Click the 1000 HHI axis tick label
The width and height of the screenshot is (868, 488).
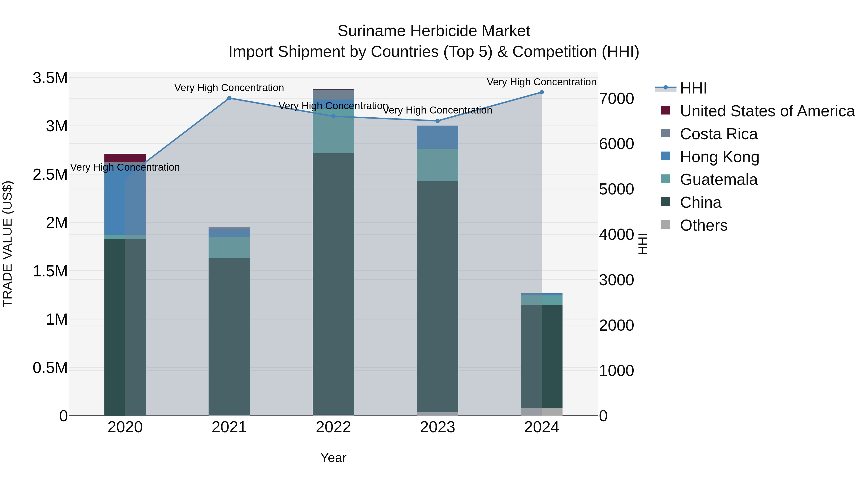(617, 370)
